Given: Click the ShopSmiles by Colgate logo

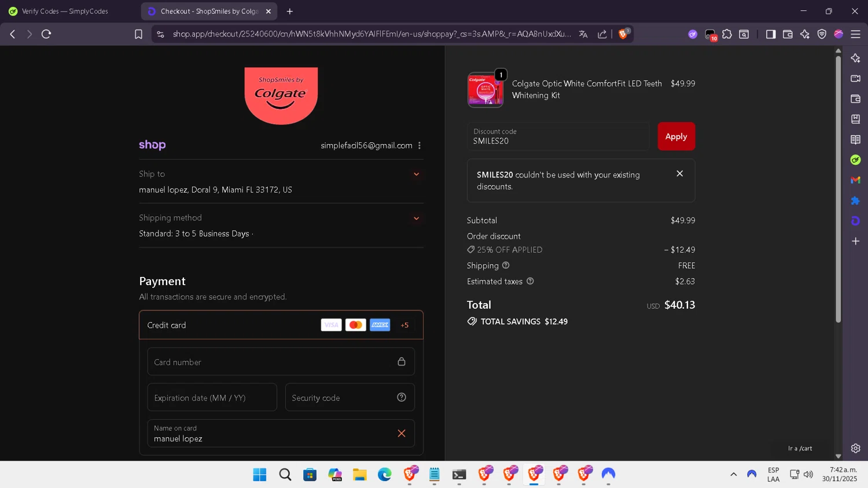Looking at the screenshot, I should click(x=281, y=95).
